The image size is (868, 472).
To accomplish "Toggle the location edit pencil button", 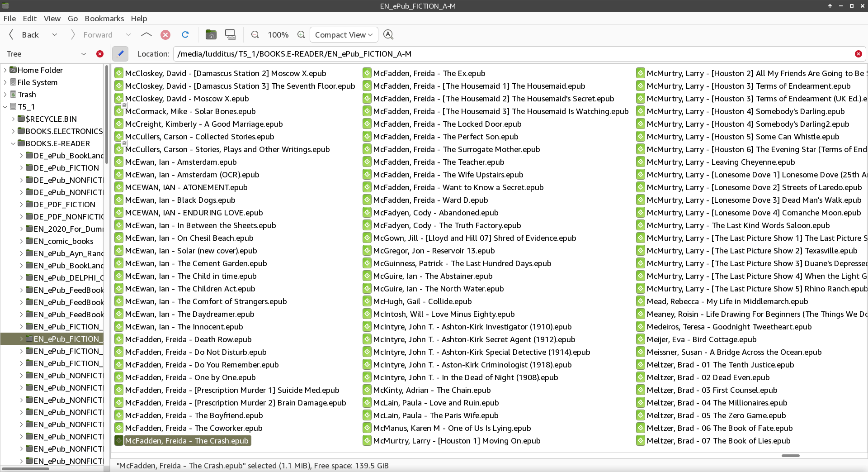I will coord(120,54).
